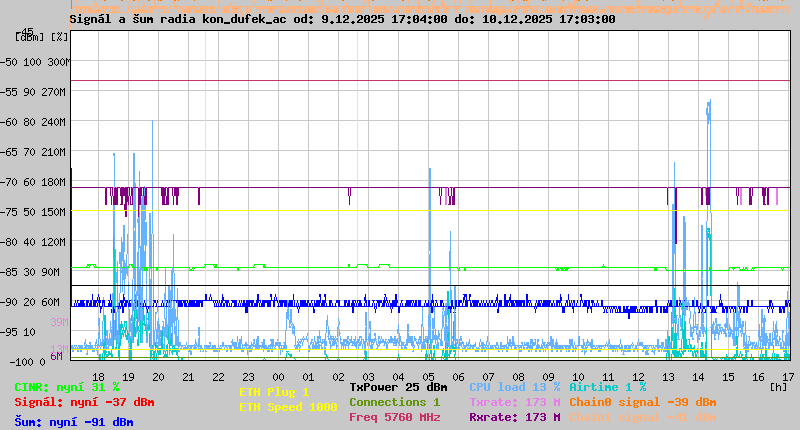Click the 'Freq 5760 MHz' legend label
This screenshot has height=430, width=800.
pyautogui.click(x=394, y=417)
